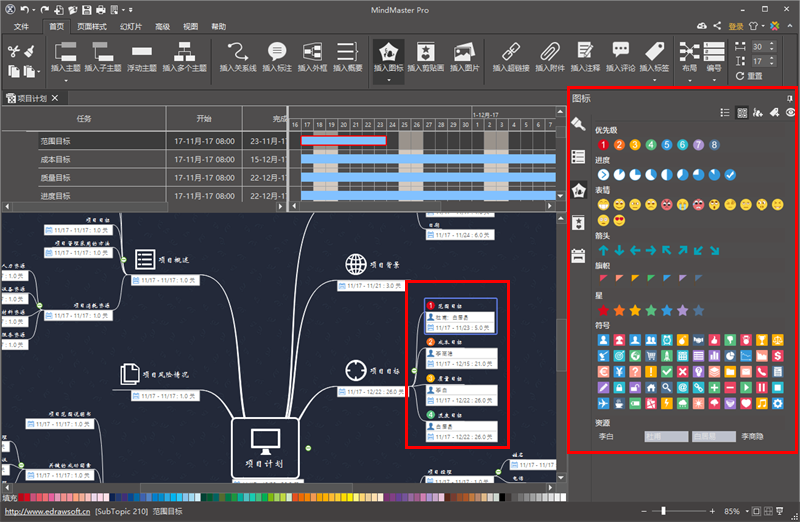
Task: Select resource 李白 tag
Action: [x=606, y=436]
